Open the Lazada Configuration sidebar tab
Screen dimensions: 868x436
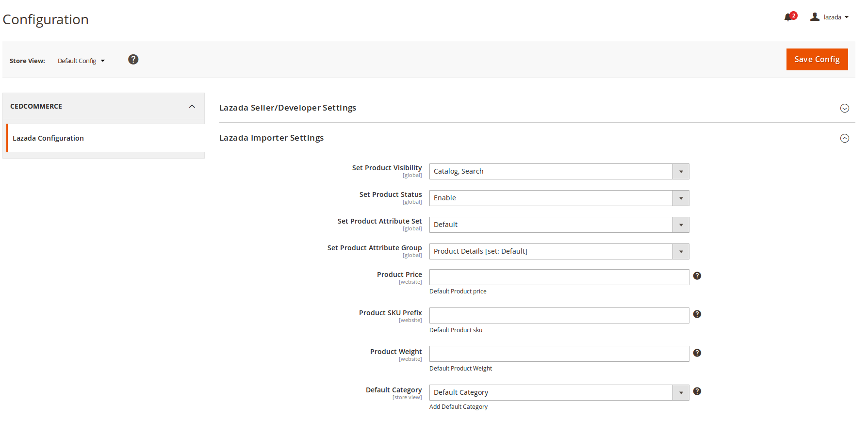coord(105,138)
